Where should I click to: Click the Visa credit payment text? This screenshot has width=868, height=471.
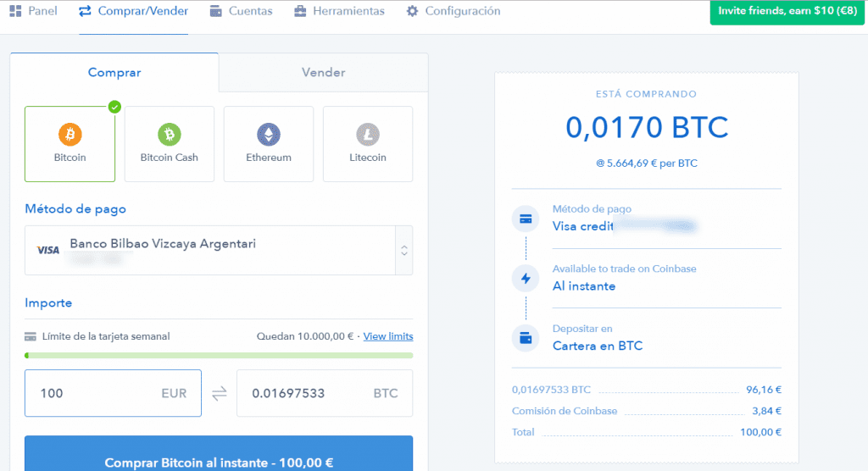tap(583, 226)
